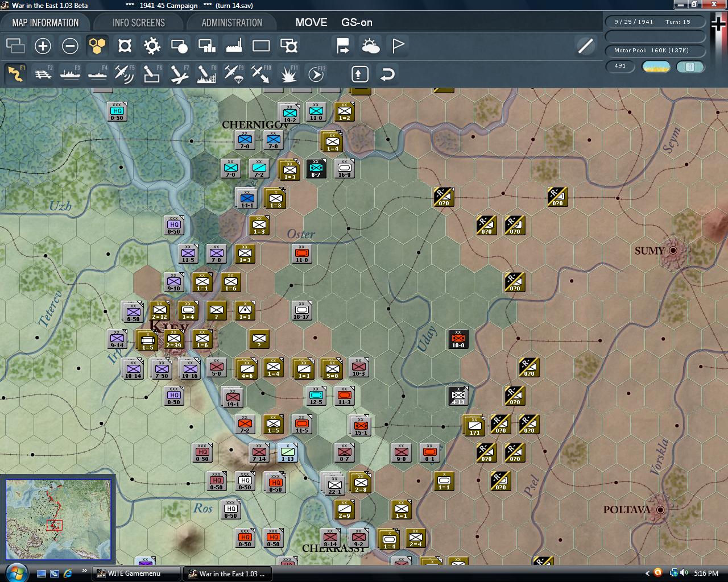Select the 2=39 Soviet stack at Kiev
This screenshot has height=582, width=728.
173,339
